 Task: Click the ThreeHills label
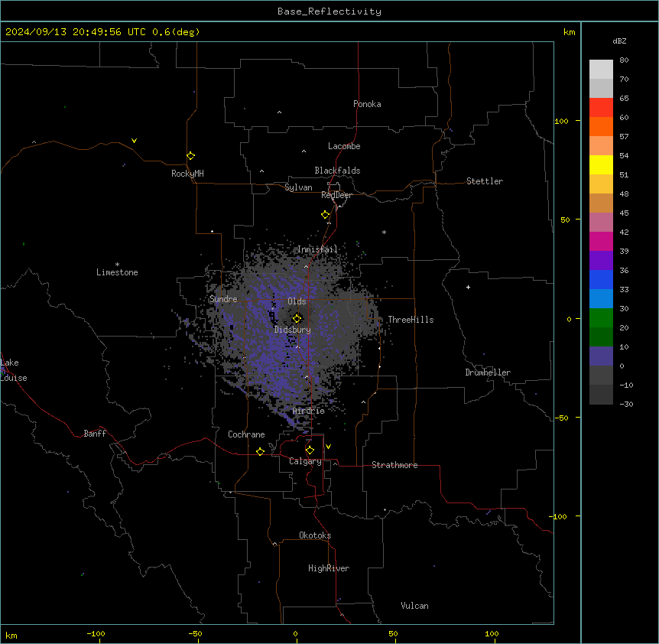click(411, 320)
